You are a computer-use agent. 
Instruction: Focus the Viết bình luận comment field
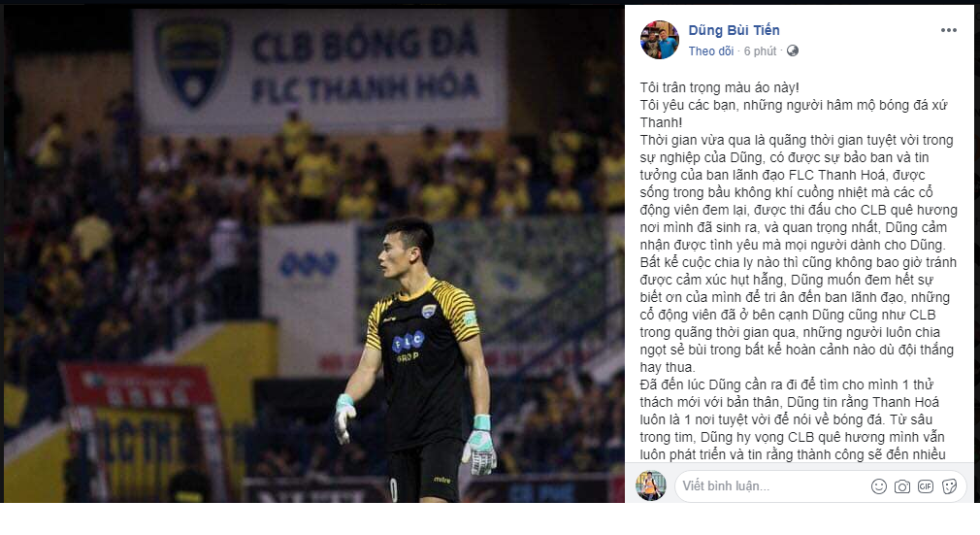coord(768,486)
